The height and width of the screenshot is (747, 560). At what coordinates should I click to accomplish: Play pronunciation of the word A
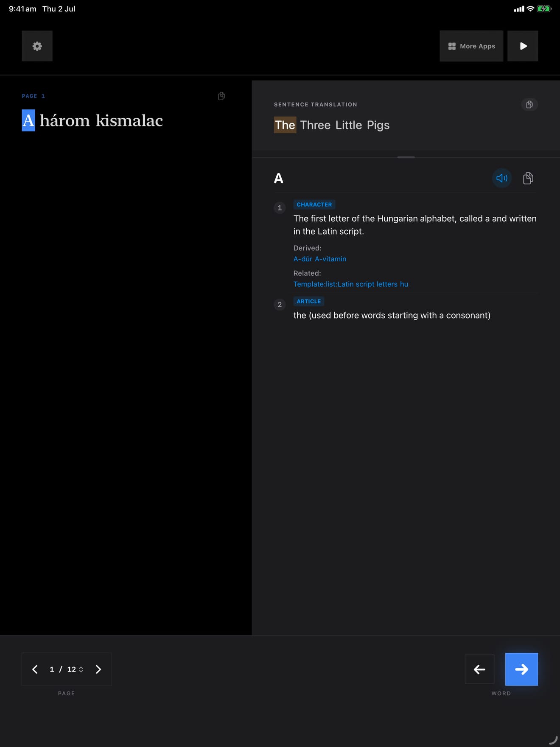pos(502,178)
